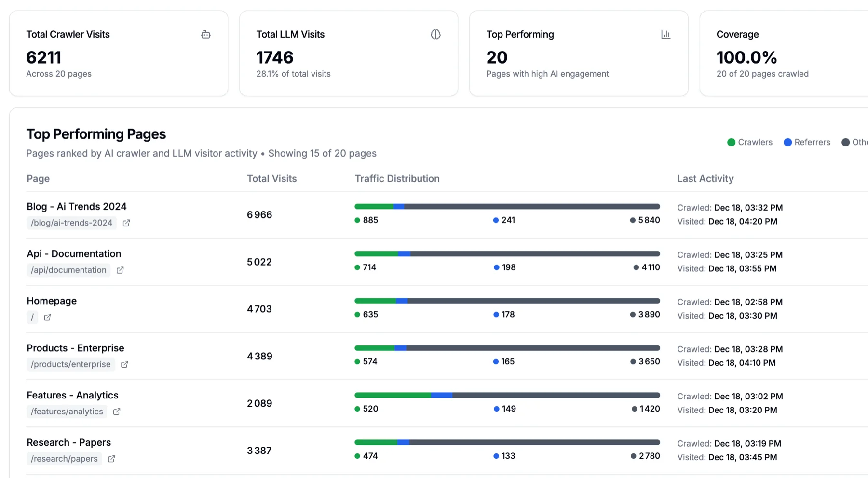Toggle the Crawlers legend item
The height and width of the screenshot is (478, 868).
point(750,142)
